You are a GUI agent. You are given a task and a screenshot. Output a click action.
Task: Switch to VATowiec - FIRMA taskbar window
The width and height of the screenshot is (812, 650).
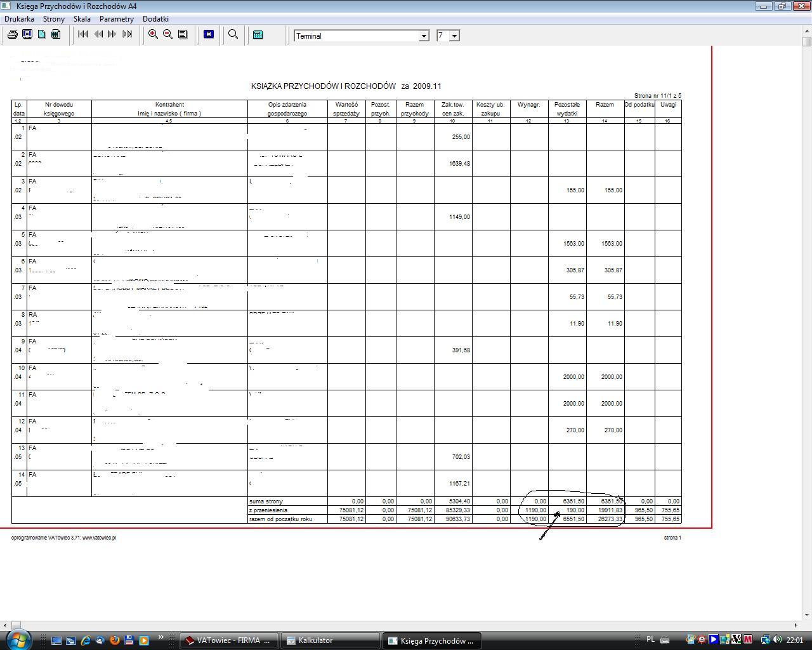point(228,640)
